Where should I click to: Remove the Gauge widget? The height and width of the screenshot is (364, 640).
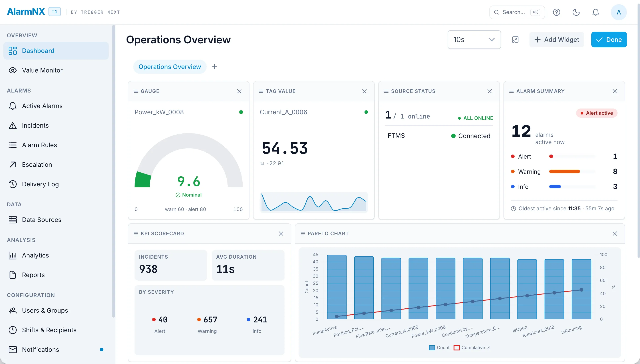pyautogui.click(x=239, y=91)
